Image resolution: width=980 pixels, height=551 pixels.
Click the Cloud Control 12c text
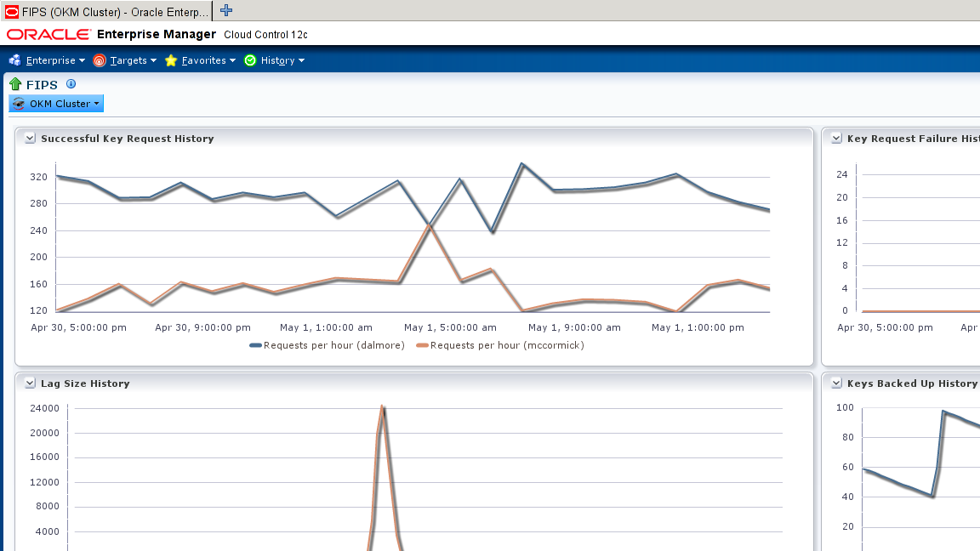(x=265, y=35)
